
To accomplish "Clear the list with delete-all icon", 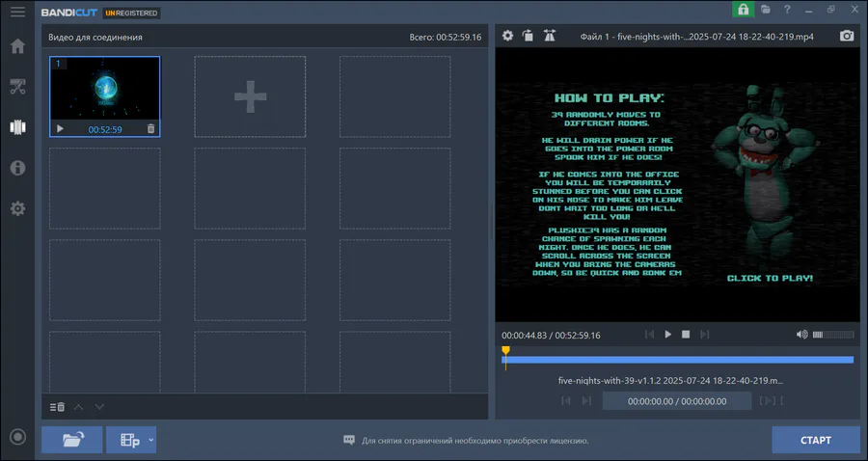I will coord(57,407).
